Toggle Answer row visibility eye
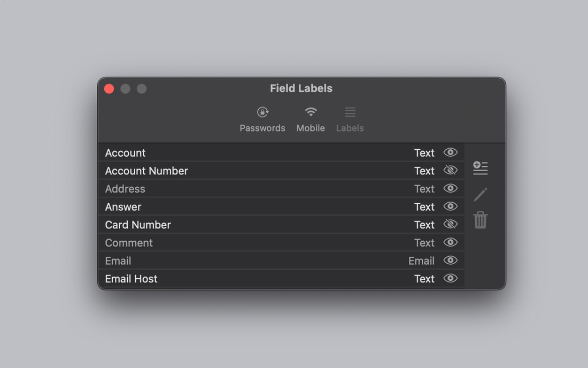 (x=451, y=206)
